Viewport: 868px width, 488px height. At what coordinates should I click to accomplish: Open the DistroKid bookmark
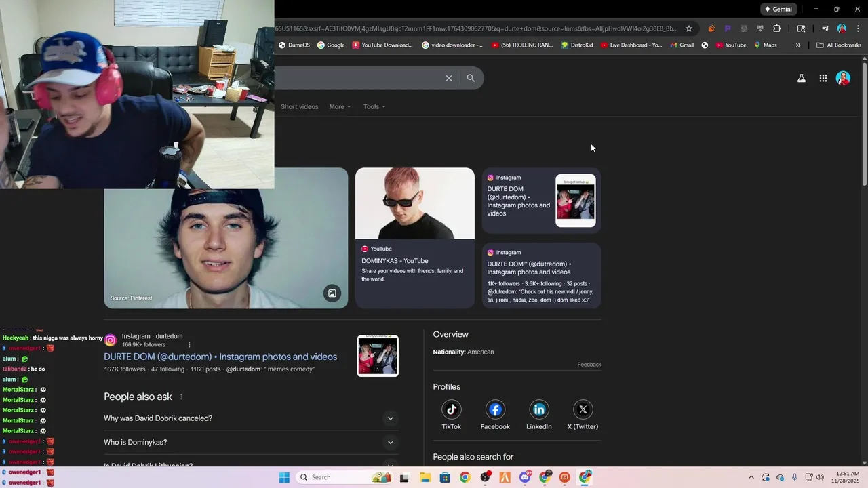(577, 45)
